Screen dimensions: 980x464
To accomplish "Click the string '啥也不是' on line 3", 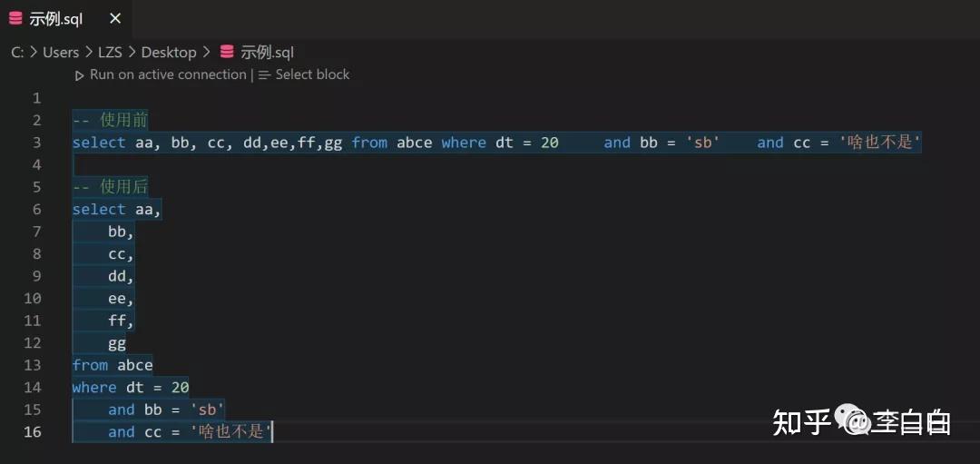I will (879, 143).
